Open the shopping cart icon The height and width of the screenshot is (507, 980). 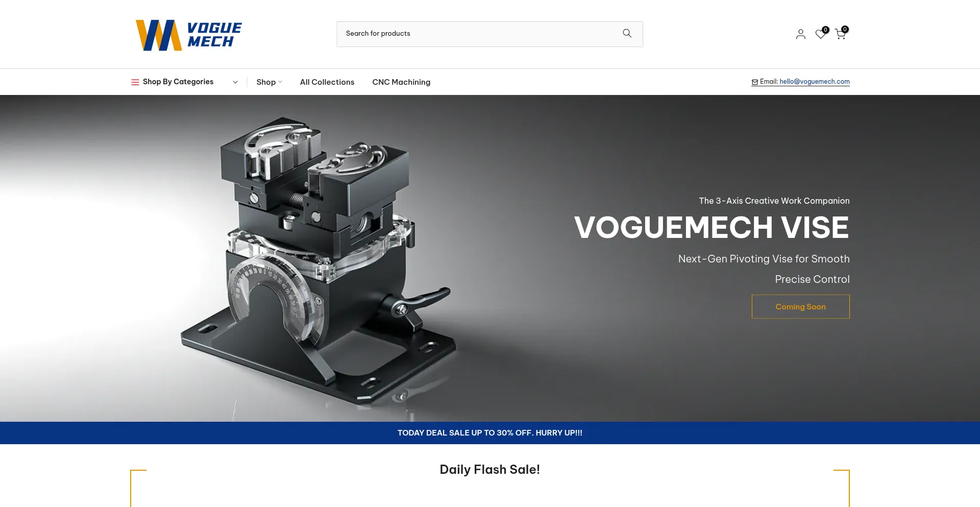840,34
